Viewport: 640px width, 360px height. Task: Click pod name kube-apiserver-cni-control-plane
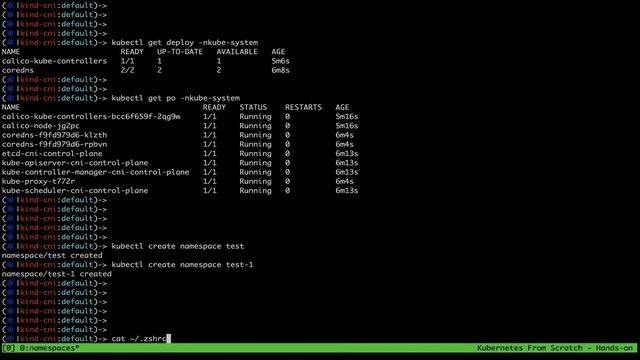tap(75, 163)
